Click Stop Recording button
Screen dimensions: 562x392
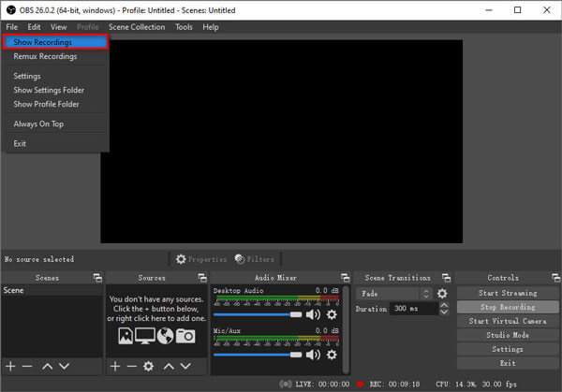[x=508, y=307]
